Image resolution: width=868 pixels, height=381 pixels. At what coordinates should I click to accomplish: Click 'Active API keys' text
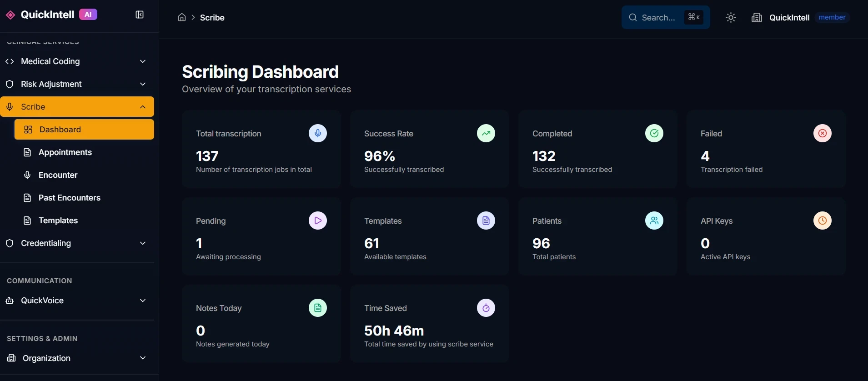pos(726,257)
